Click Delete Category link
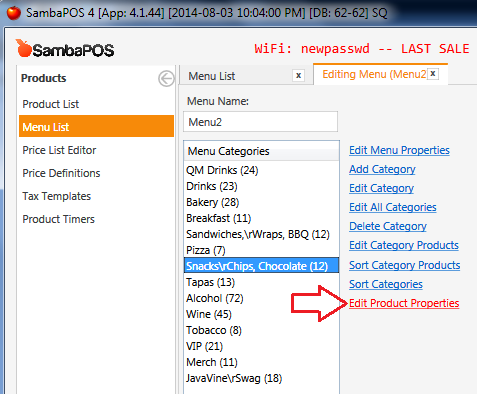The image size is (477, 394). click(388, 226)
